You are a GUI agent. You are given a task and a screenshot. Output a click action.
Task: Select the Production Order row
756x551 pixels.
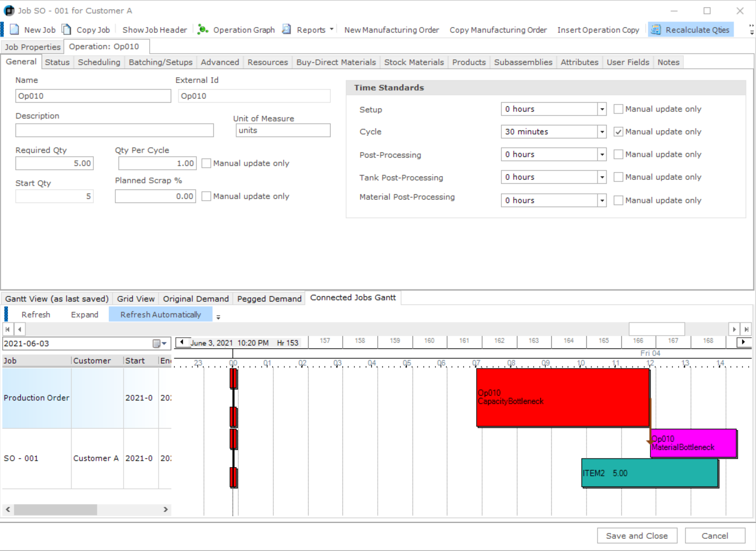point(87,398)
